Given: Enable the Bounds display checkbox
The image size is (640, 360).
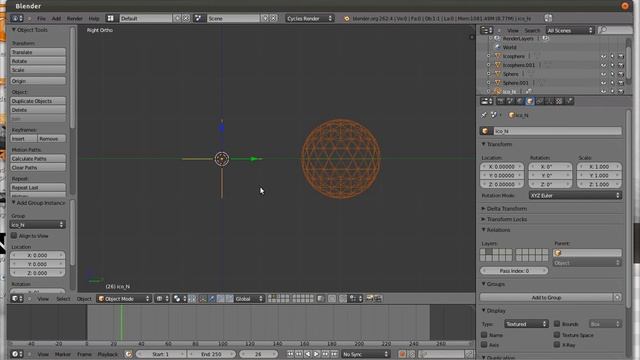Looking at the screenshot, I should coord(557,324).
